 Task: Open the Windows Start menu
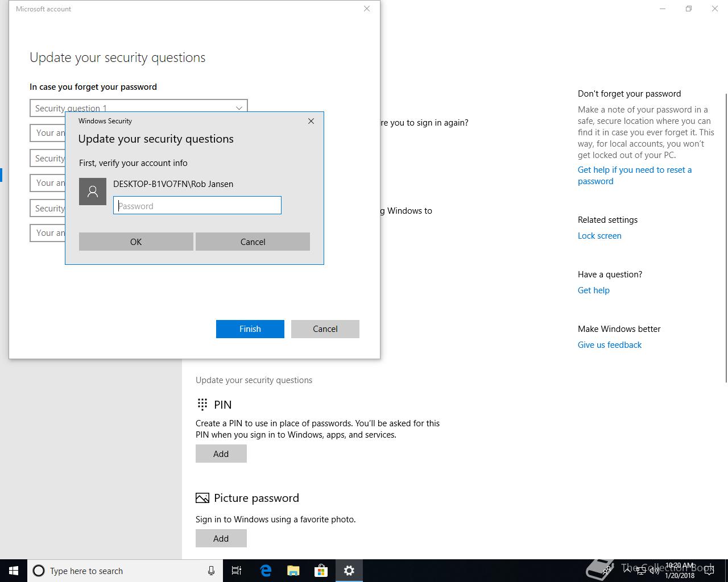click(x=14, y=571)
